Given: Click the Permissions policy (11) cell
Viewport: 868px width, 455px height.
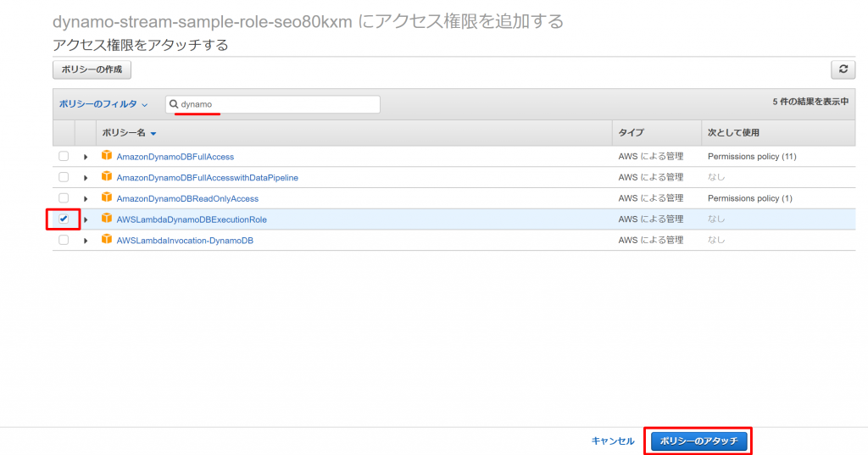Looking at the screenshot, I should 752,157.
